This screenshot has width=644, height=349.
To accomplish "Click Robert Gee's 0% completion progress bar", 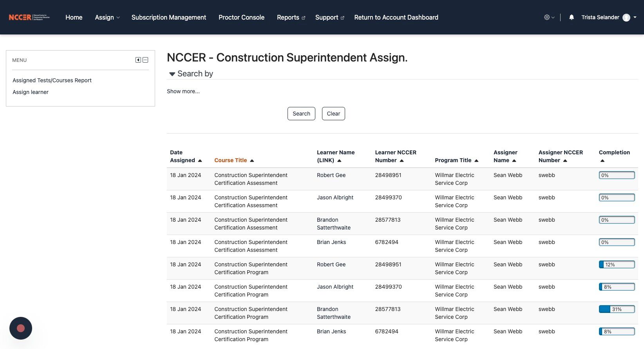I will [617, 175].
